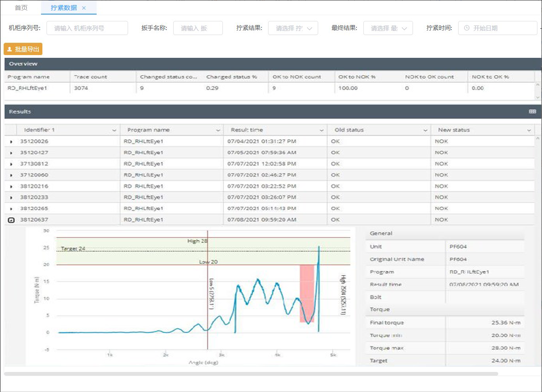542x392 pixels.
Task: Expand row 35120026 details
Action: point(11,142)
